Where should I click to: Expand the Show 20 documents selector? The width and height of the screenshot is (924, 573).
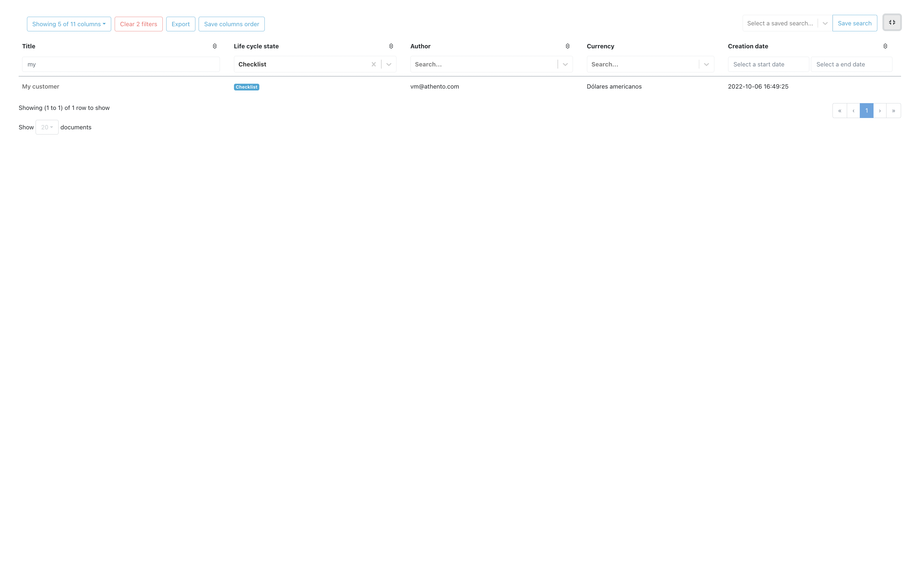[47, 127]
